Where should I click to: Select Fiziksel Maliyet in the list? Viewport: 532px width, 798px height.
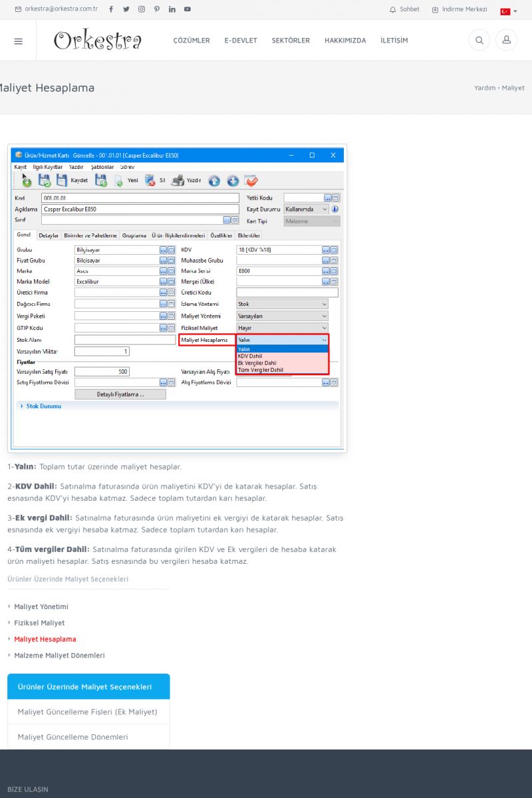coord(39,623)
